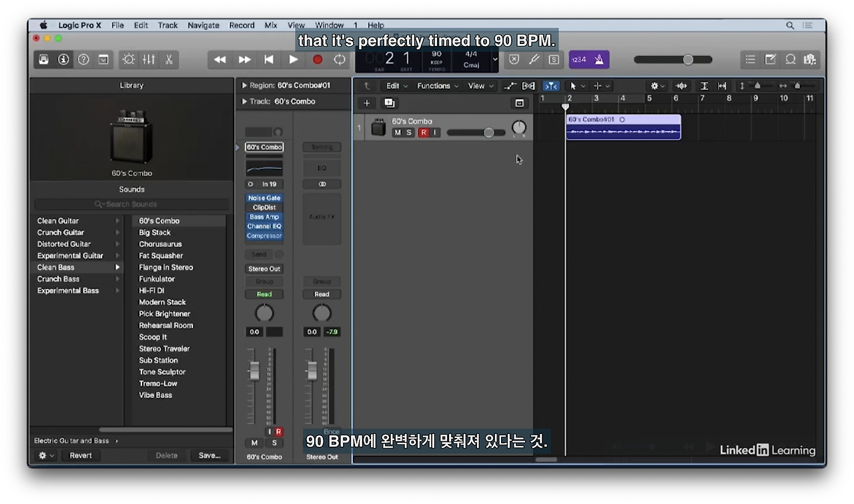Toggle the Toolbar display button
This screenshot has height=504, width=854.
coord(103,59)
